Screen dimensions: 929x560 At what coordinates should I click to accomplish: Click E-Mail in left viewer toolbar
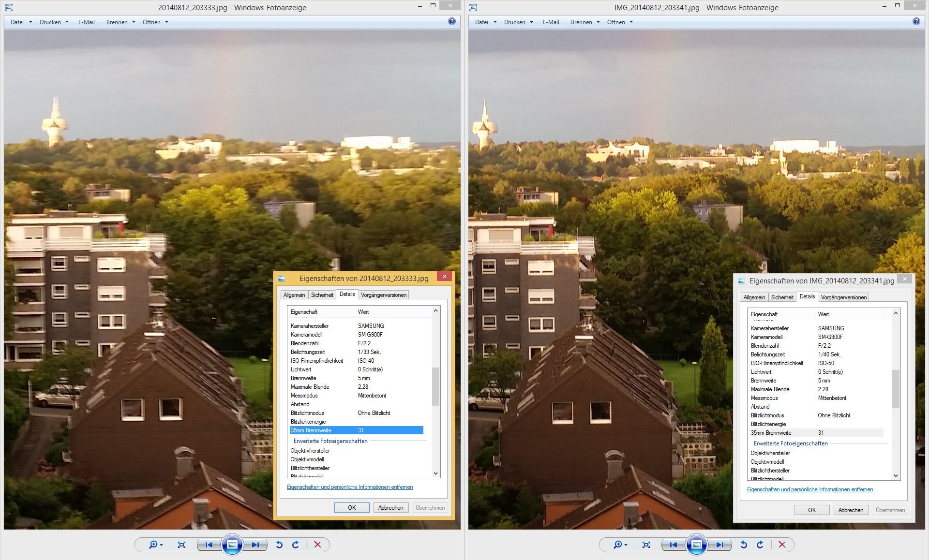tap(87, 22)
